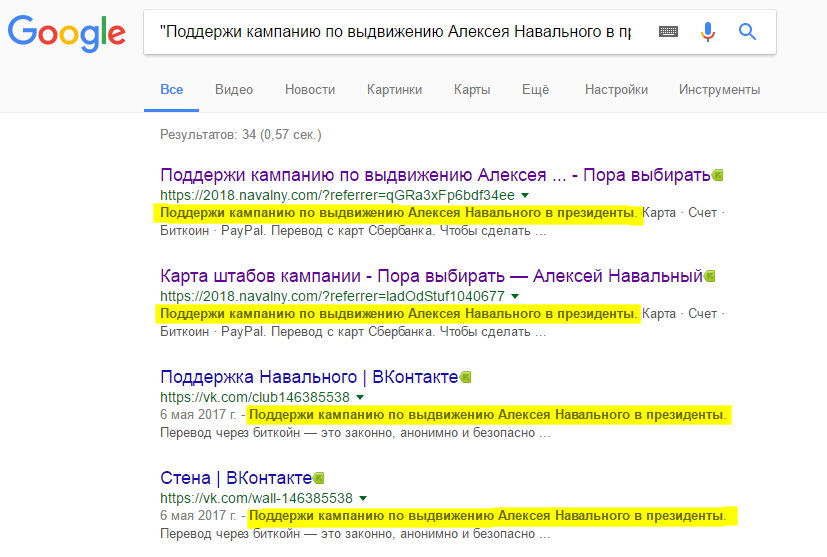Image resolution: width=827 pixels, height=557 pixels.
Task: Open the 'Настройки' settings menu
Action: point(616,90)
